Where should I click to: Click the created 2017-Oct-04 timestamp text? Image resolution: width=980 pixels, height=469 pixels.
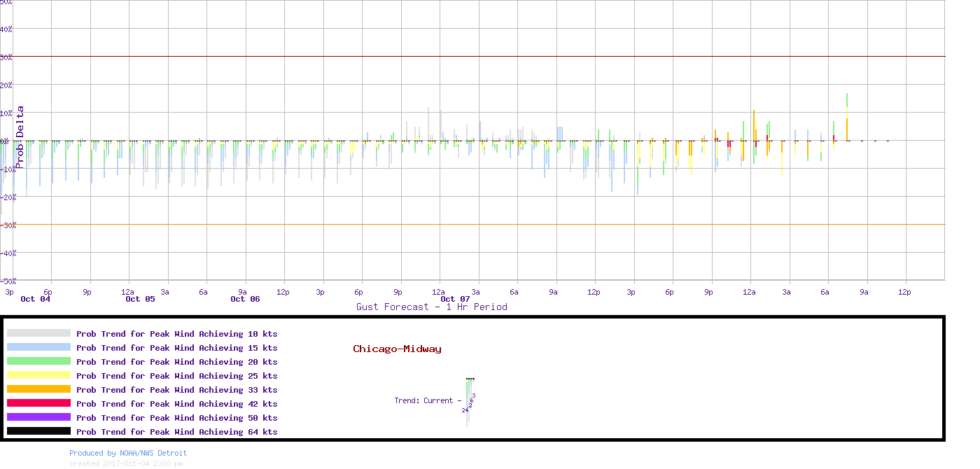pyautogui.click(x=126, y=463)
